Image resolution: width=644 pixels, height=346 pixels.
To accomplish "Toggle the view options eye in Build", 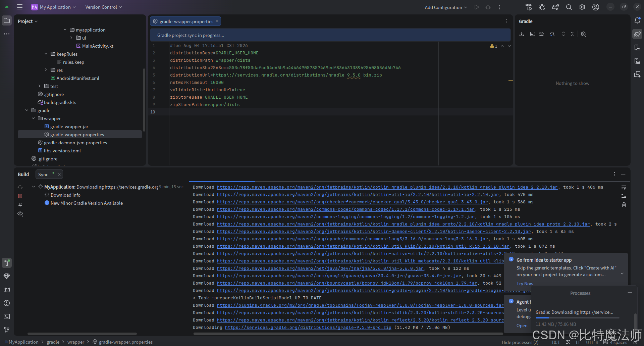I will point(20,214).
